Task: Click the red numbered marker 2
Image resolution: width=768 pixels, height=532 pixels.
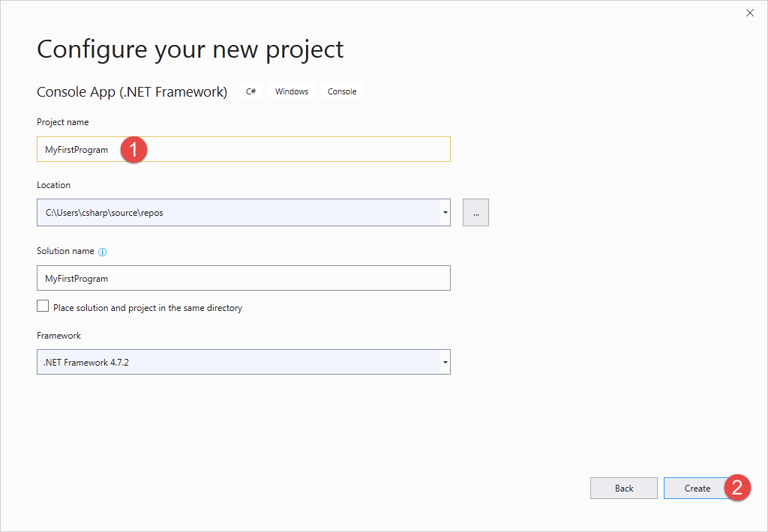Action: [x=737, y=488]
